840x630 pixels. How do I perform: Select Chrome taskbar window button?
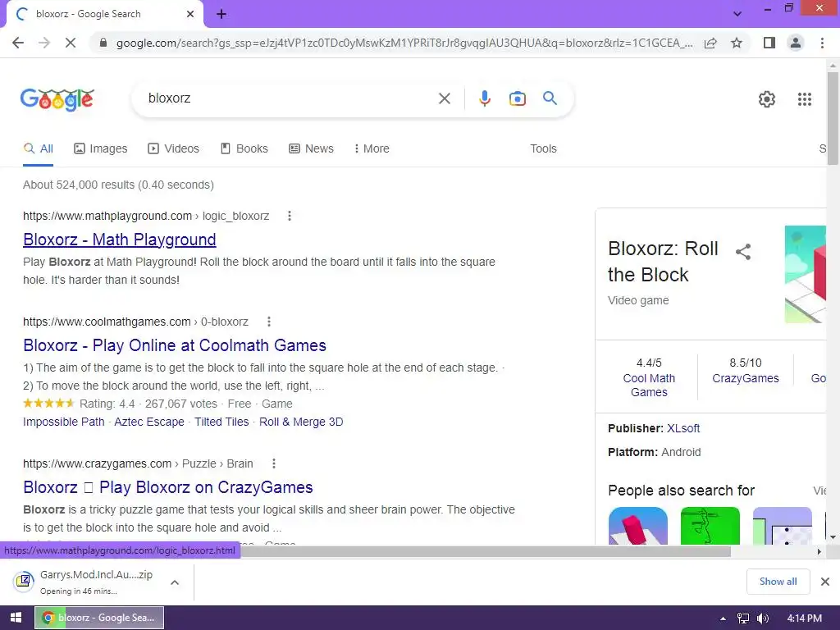point(99,618)
